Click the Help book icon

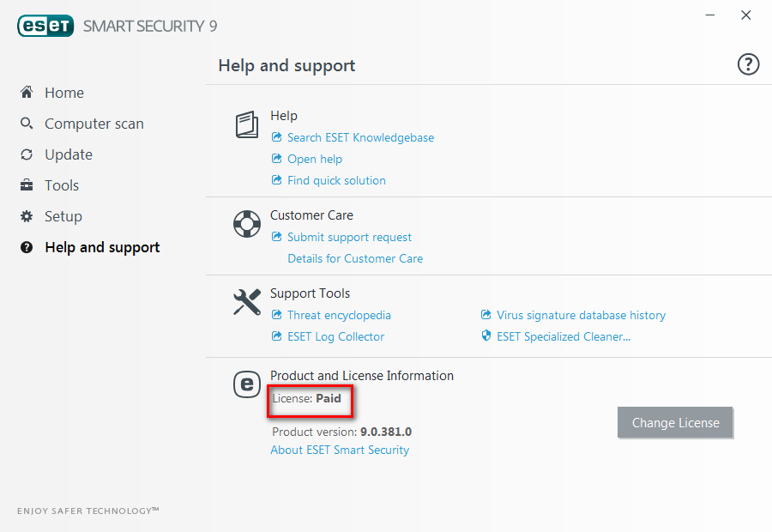click(x=247, y=125)
